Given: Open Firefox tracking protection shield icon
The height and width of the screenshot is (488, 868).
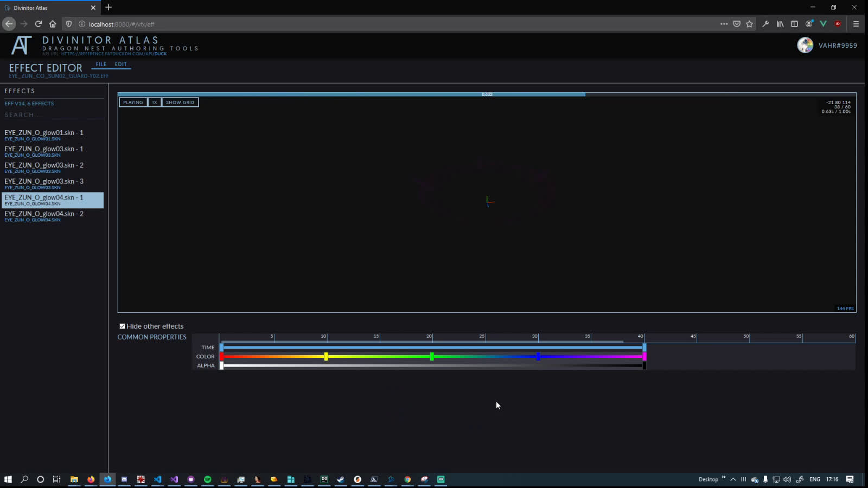Looking at the screenshot, I should click(x=68, y=24).
